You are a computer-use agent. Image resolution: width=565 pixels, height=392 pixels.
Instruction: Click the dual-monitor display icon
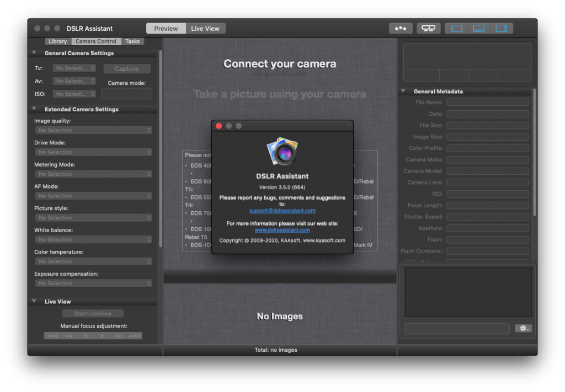(428, 29)
